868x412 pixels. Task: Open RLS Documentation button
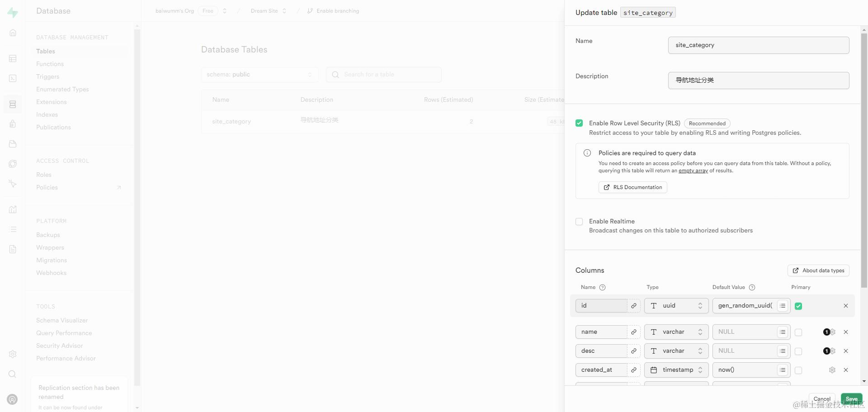click(632, 187)
